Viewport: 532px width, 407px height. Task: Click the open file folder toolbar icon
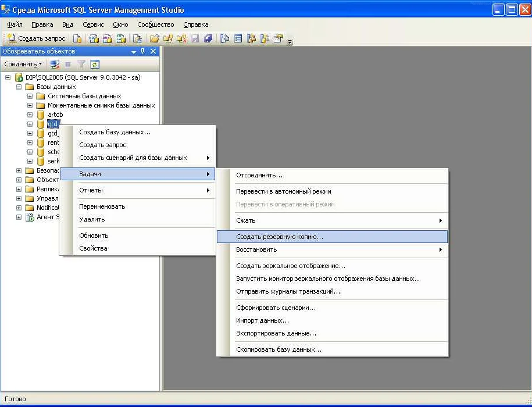click(x=154, y=38)
